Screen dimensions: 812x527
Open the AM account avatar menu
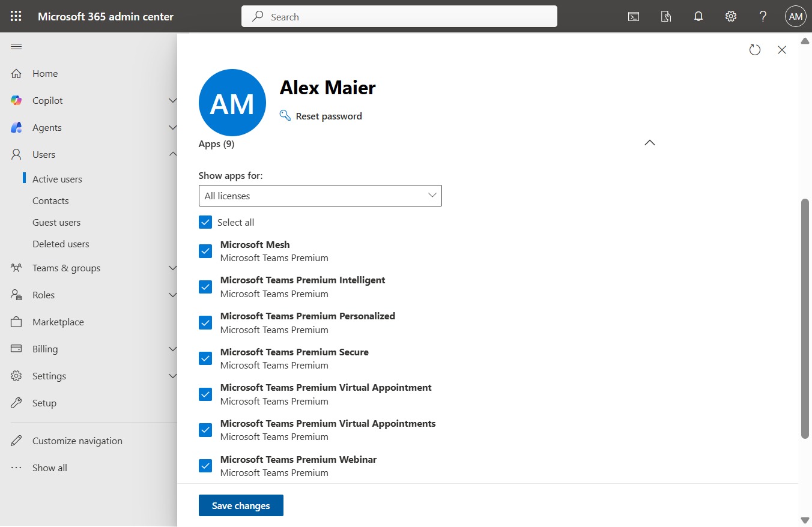pyautogui.click(x=796, y=17)
